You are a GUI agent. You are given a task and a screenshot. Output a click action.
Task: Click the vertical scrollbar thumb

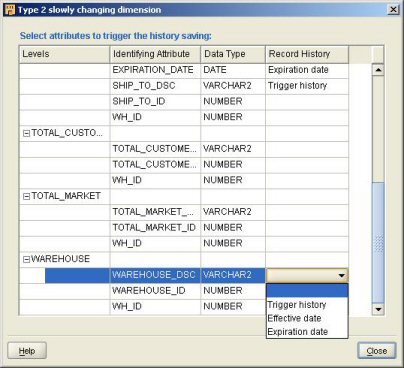(x=378, y=242)
